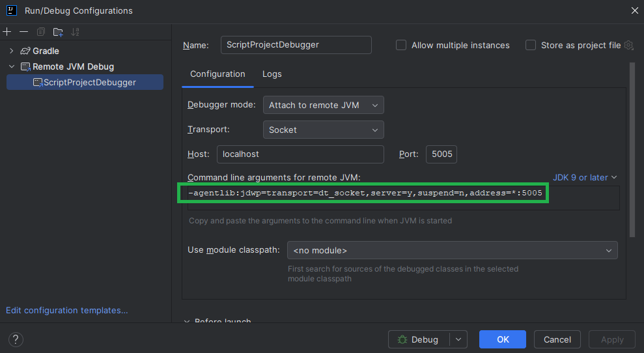Viewport: 644px width, 353px height.
Task: Create a new folder with the folder icon
Action: pos(58,32)
